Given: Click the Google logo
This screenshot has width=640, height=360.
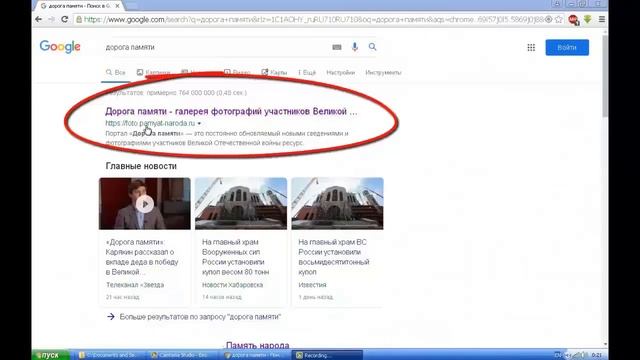Looking at the screenshot, I should coord(60,47).
